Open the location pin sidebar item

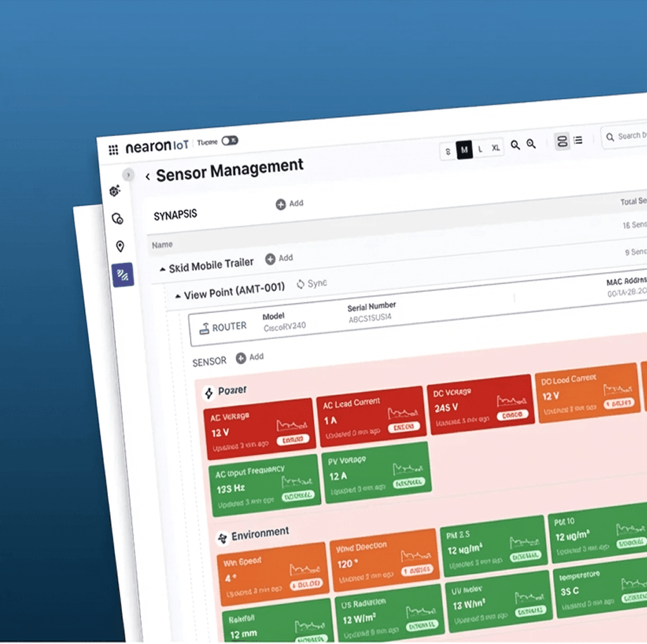pyautogui.click(x=120, y=246)
